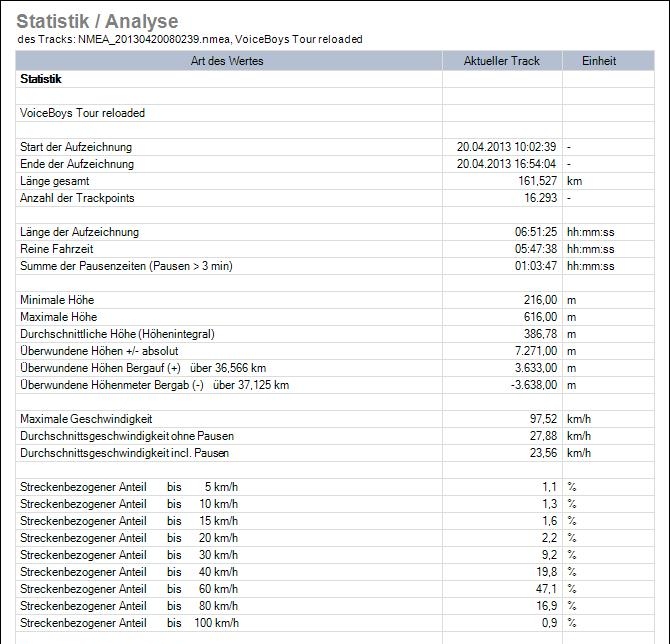This screenshot has width=670, height=644.
Task: Click the 'Start der Aufzeichnung' row label
Action: [x=76, y=147]
